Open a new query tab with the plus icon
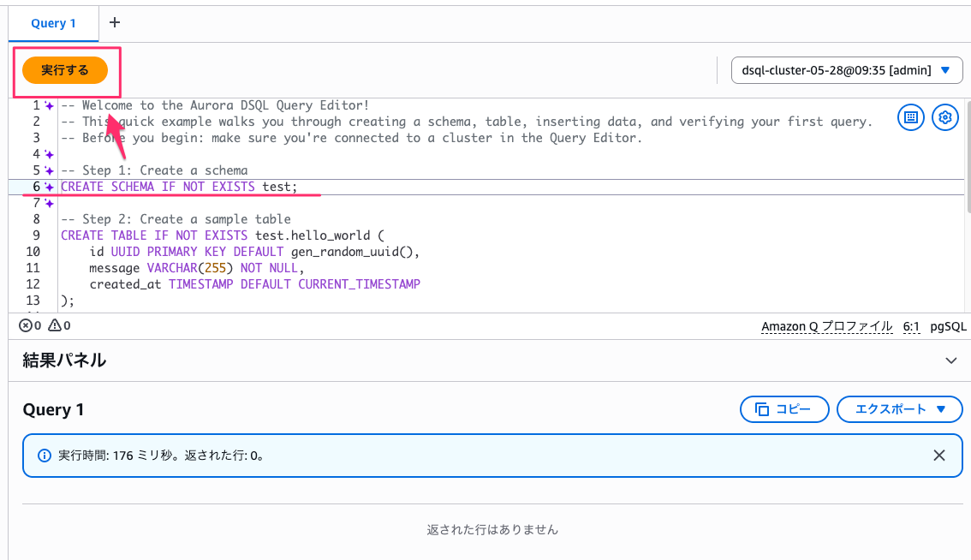Screen dimensions: 971x560 (x=114, y=23)
